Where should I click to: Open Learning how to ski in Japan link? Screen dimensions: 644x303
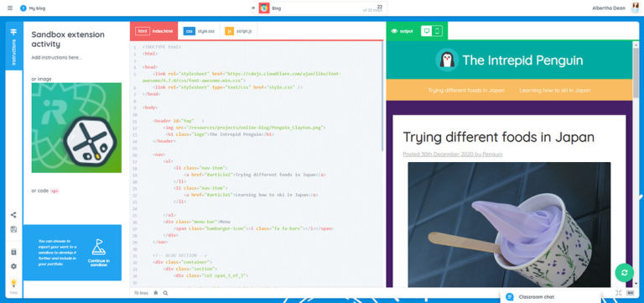tap(555, 90)
